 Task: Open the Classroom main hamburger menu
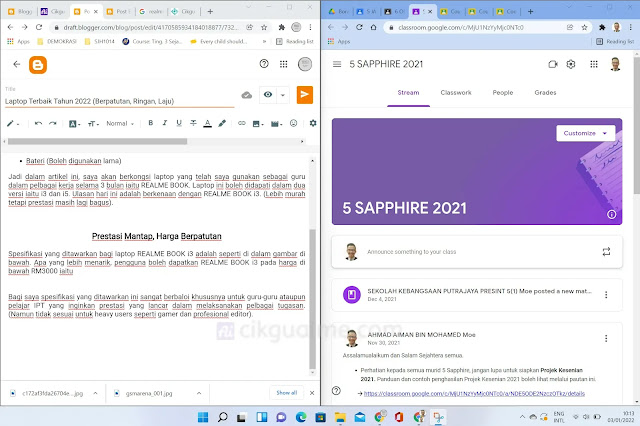(x=332, y=64)
